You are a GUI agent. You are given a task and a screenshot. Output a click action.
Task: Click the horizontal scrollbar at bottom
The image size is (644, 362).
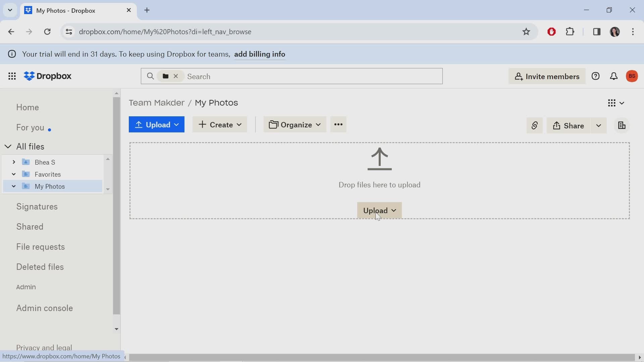(382, 358)
